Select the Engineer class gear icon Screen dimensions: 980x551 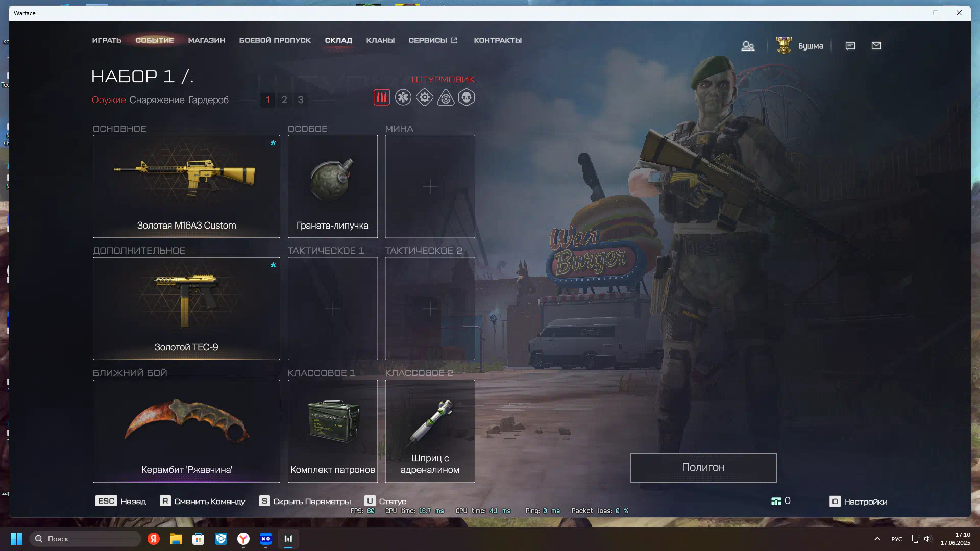[x=424, y=97]
